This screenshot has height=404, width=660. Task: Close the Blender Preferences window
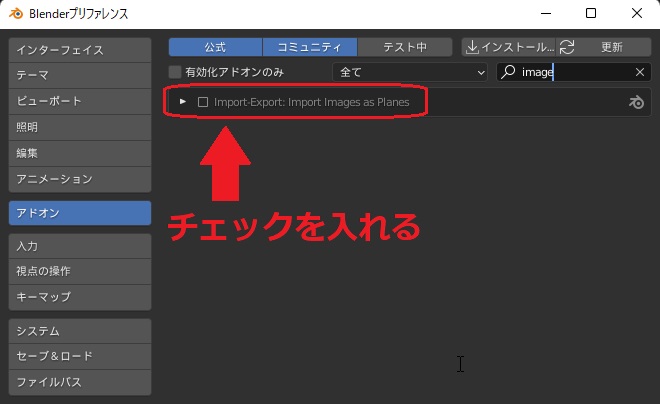637,13
